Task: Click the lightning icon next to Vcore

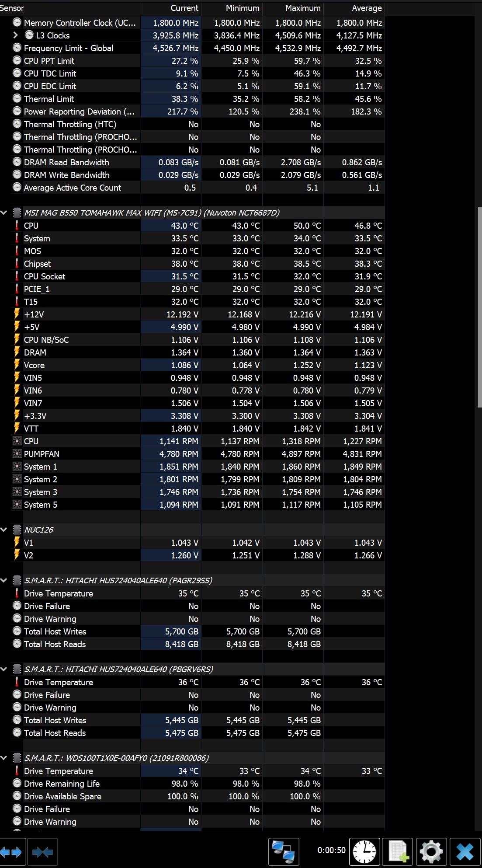Action: point(17,365)
